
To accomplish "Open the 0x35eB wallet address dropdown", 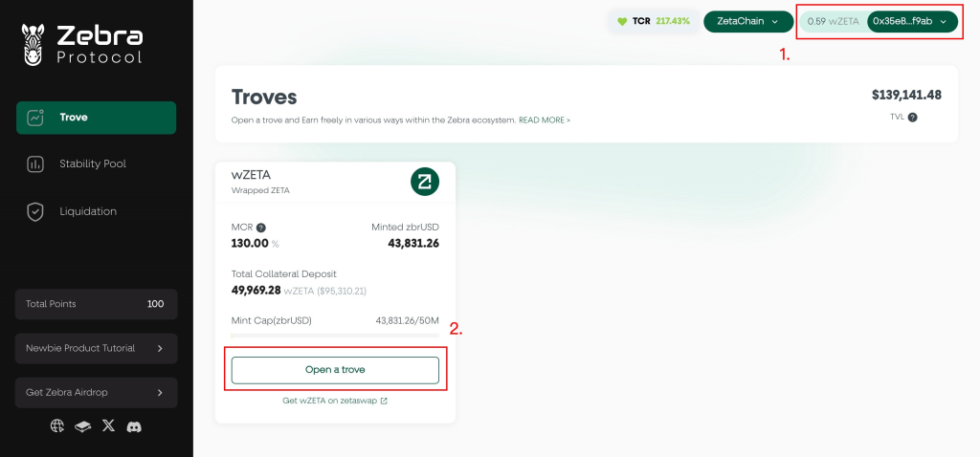I will [x=912, y=21].
